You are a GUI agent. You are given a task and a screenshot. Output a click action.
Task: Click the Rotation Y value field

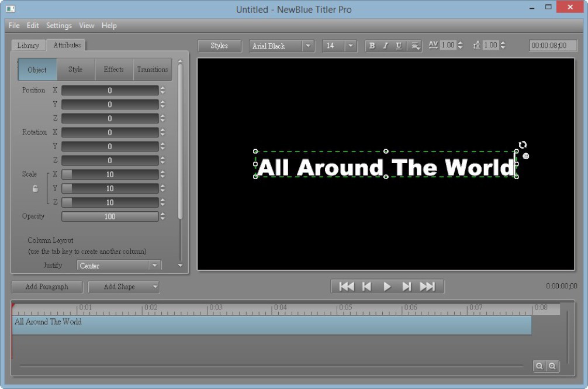click(110, 146)
